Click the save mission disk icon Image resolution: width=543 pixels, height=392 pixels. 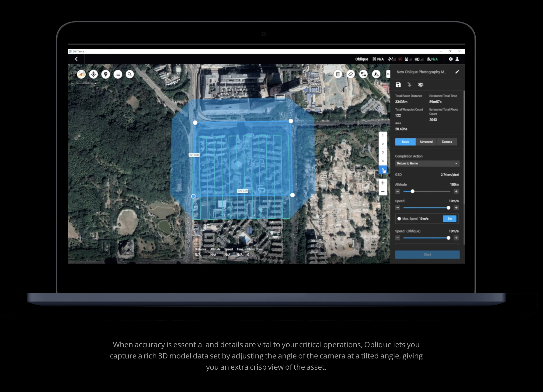(398, 85)
